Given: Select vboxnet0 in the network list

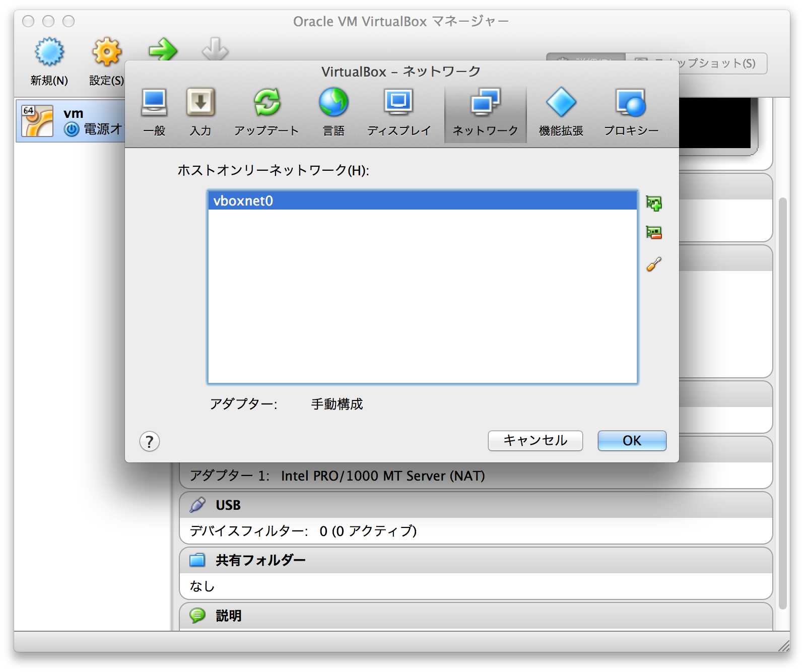Looking at the screenshot, I should 423,200.
